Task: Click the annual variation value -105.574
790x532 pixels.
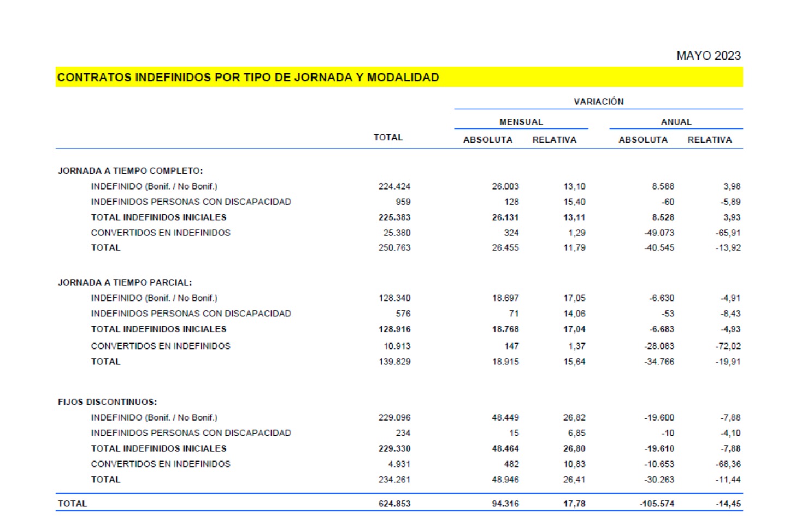Action: (x=657, y=504)
